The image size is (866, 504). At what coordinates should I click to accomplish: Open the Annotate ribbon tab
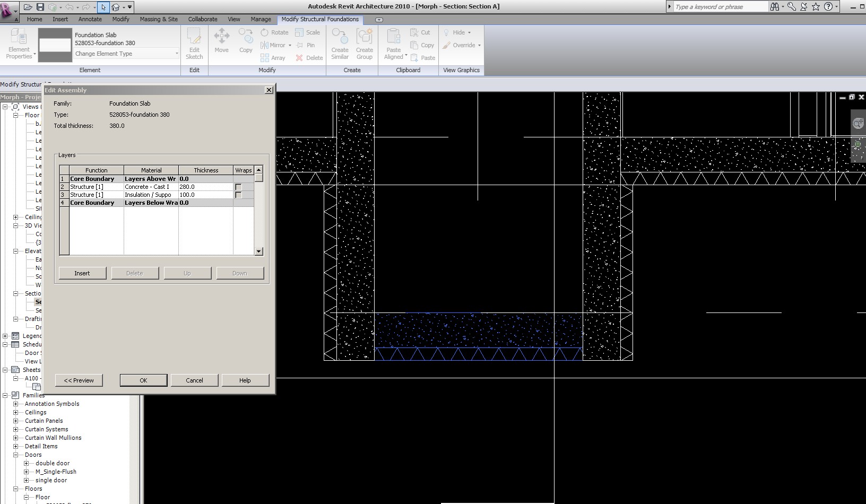click(x=90, y=19)
